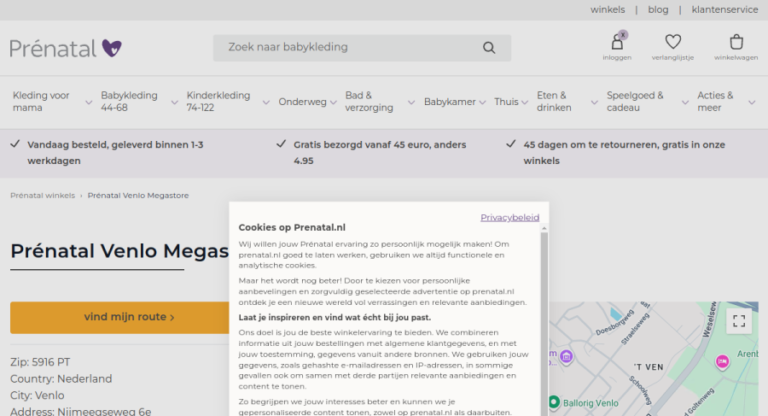Image resolution: width=768 pixels, height=416 pixels.
Task: Click the Prénatal heart logo
Action: 65,48
